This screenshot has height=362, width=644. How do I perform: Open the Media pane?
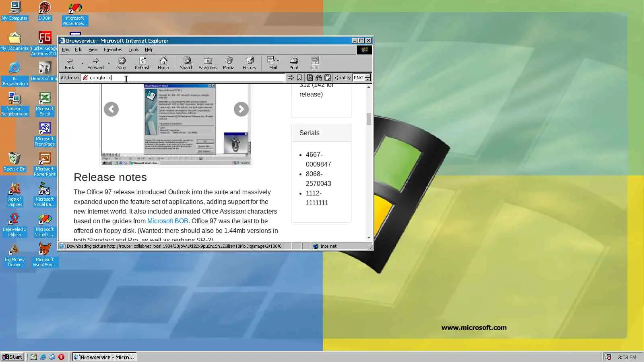point(229,63)
